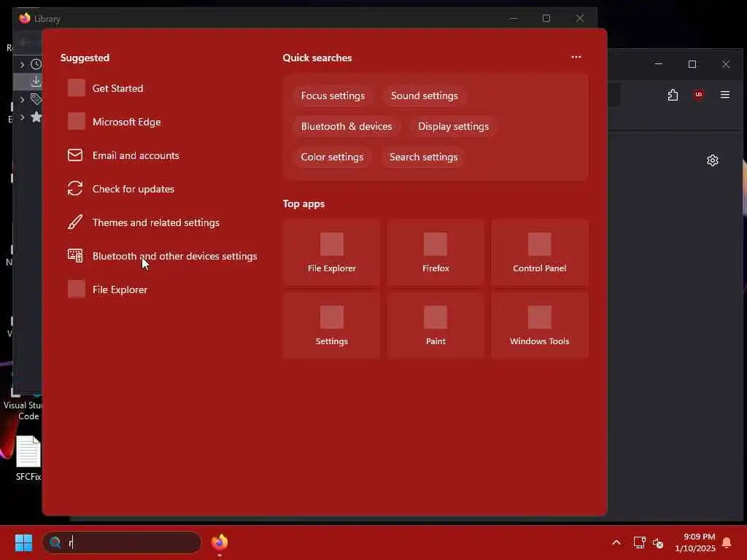
Task: Launch Microsoft Edge from Suggested list
Action: pos(115,122)
